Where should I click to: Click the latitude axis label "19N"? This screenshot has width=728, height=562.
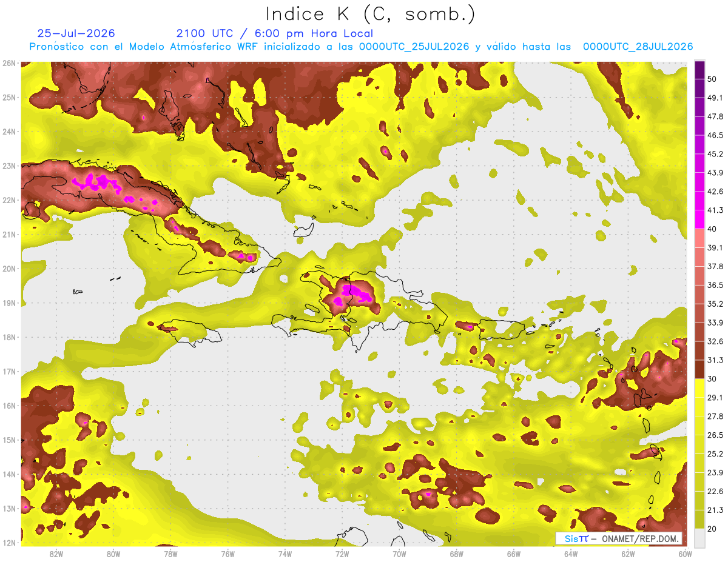[9, 303]
